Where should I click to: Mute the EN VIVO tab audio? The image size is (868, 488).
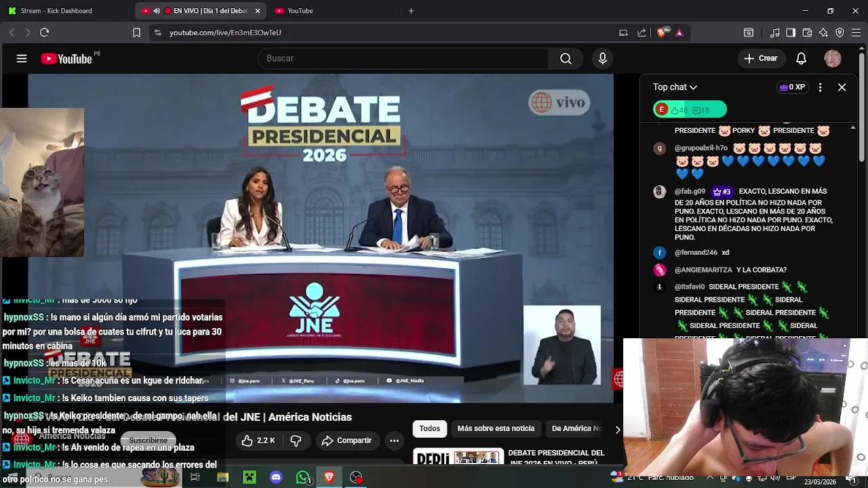pos(157,11)
